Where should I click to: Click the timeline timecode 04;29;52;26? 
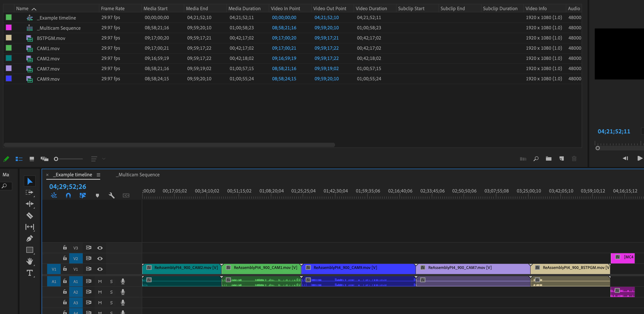click(x=67, y=186)
